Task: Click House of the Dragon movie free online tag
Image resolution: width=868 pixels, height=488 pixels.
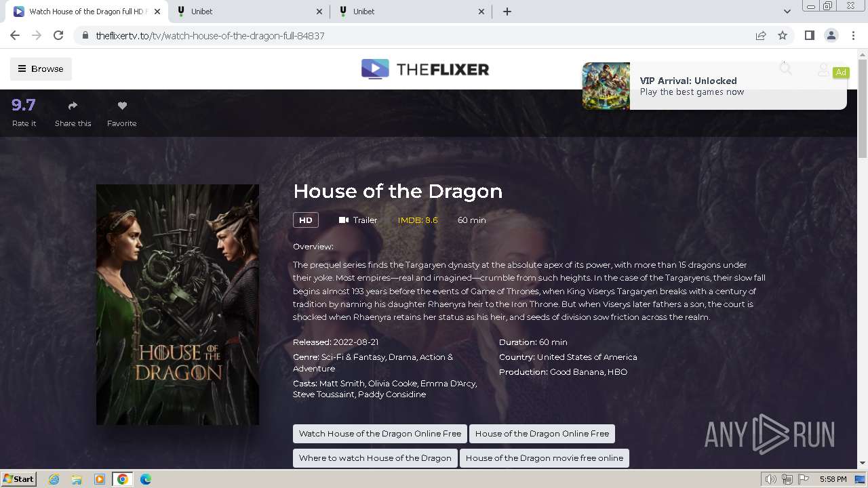Action: pos(545,458)
